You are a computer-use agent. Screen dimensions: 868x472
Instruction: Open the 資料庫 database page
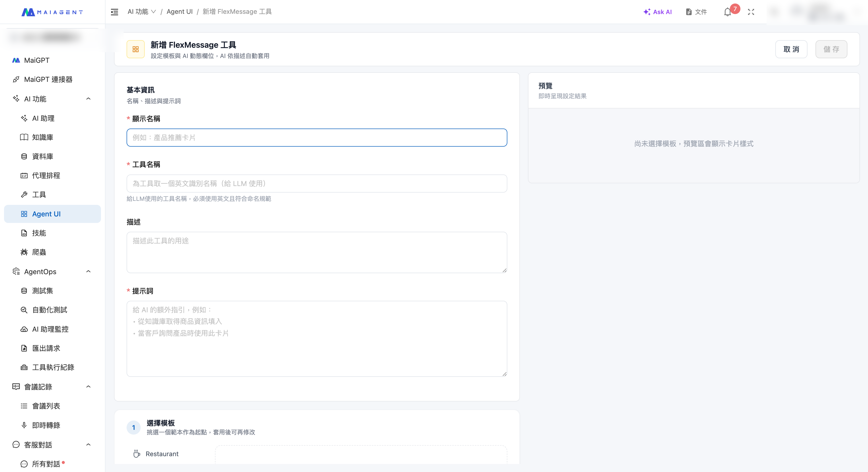[52, 156]
